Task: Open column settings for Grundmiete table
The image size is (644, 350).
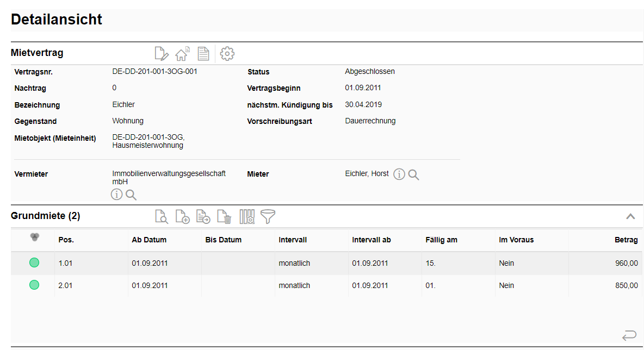Action: [x=247, y=217]
